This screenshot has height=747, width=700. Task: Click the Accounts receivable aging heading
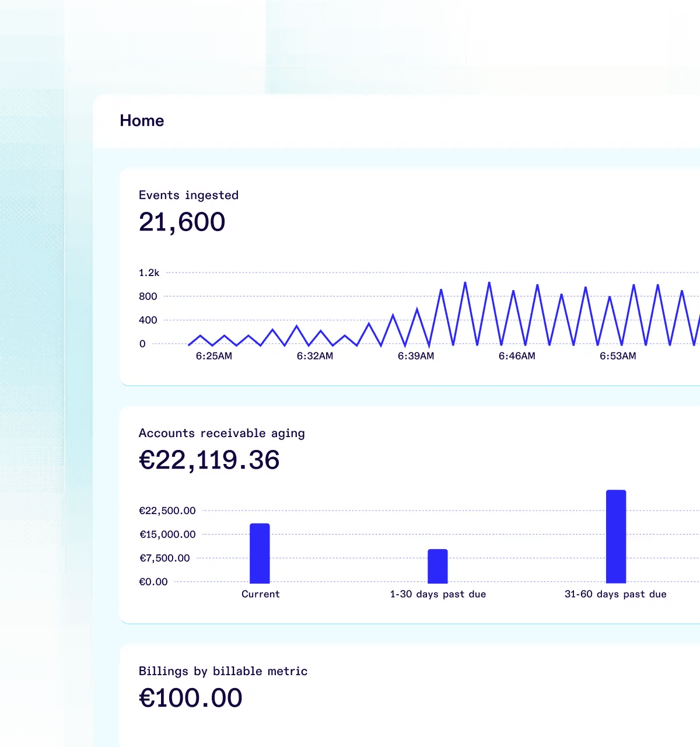tap(222, 433)
